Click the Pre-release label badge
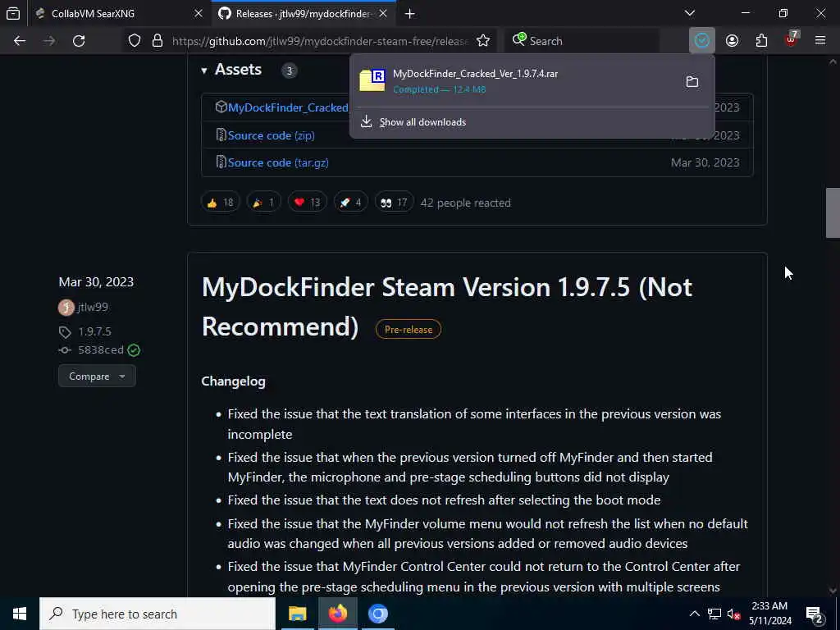 click(x=409, y=330)
